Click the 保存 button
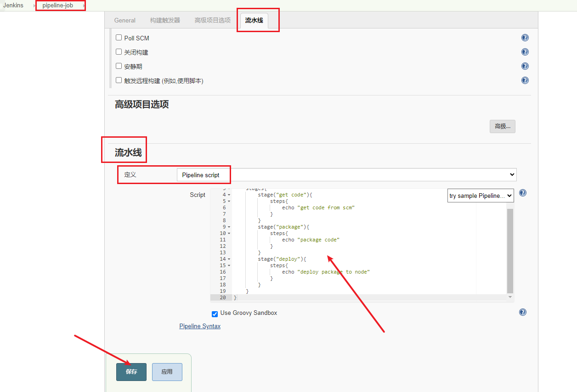577x392 pixels. (131, 372)
